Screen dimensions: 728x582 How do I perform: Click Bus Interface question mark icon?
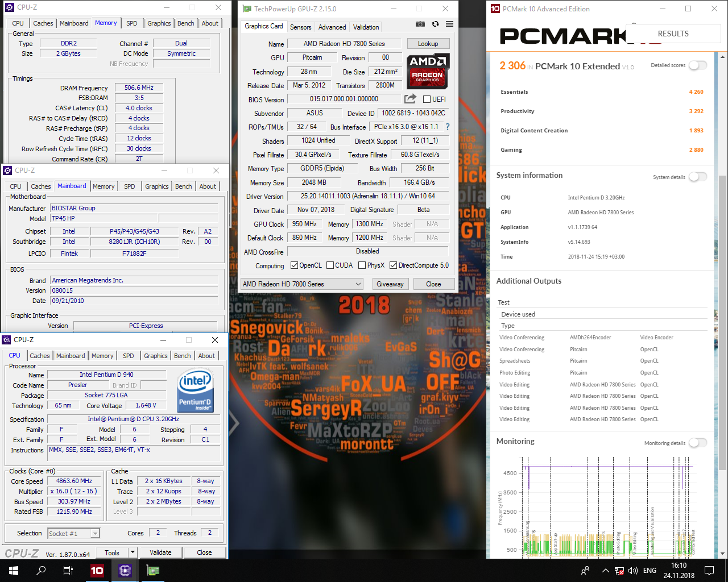(x=448, y=127)
